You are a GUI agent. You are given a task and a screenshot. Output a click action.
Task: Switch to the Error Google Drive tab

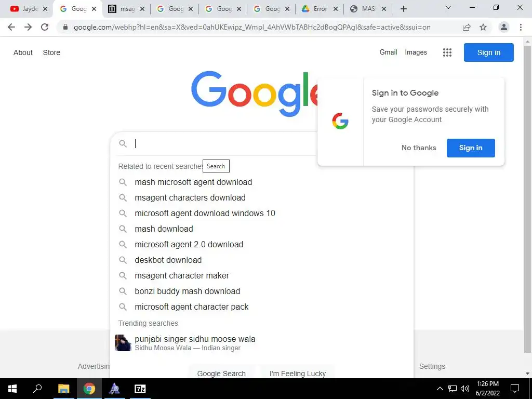[x=320, y=9]
